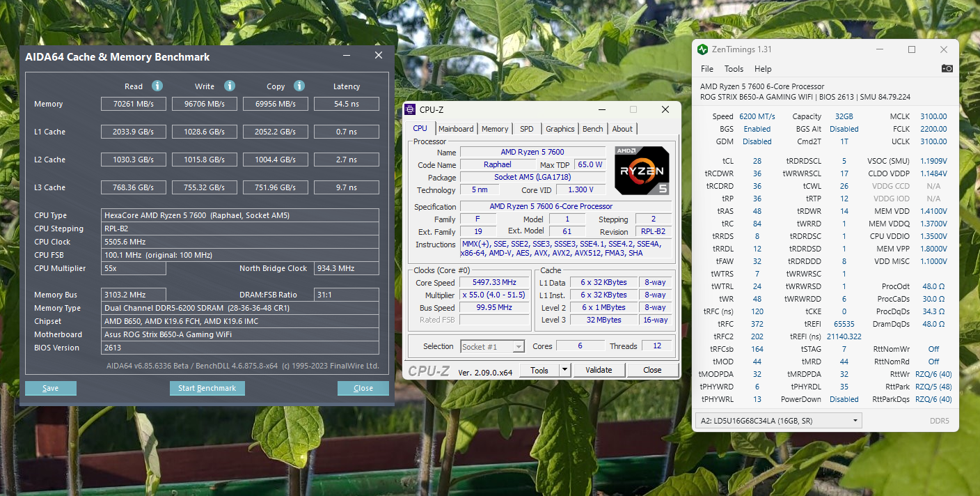Click the Tools button in CPU-Z
The width and height of the screenshot is (980, 496).
coord(539,370)
